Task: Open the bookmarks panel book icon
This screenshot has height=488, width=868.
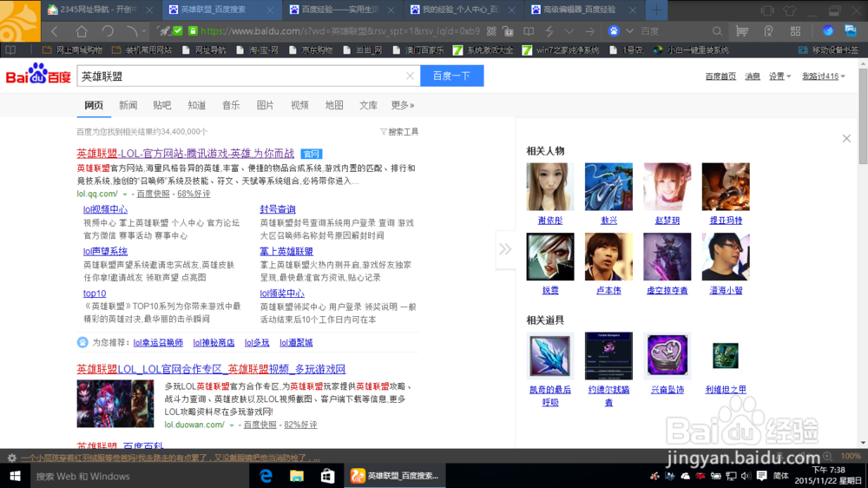Action: coord(10,49)
